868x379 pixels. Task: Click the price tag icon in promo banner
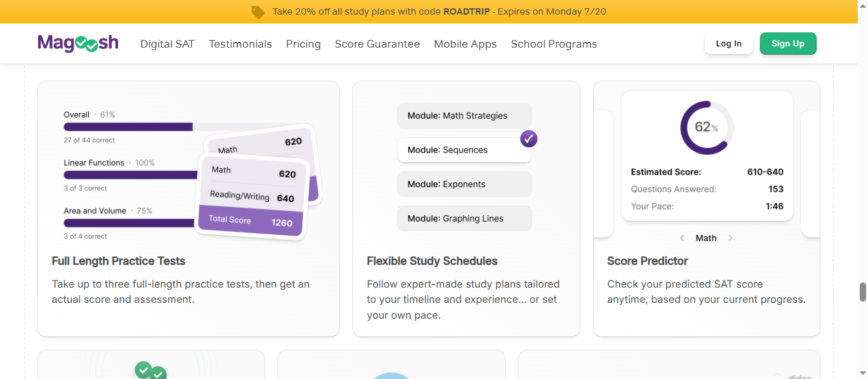(258, 12)
